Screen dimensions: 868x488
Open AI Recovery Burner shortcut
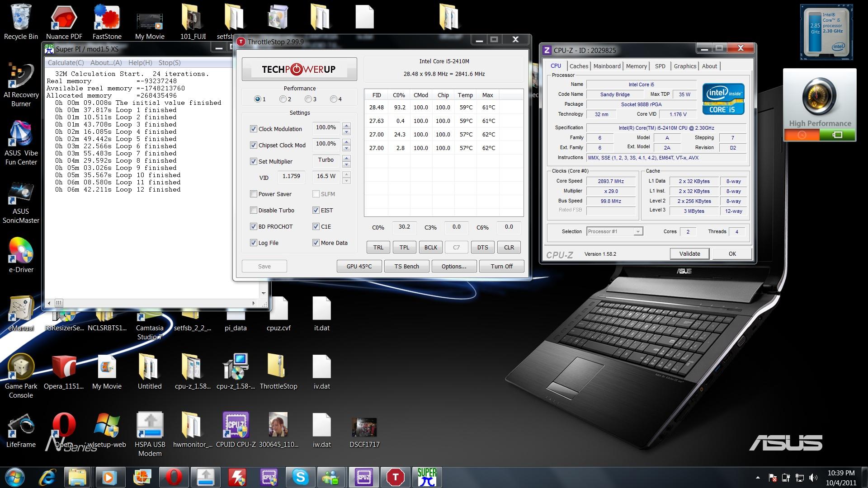pos(21,84)
